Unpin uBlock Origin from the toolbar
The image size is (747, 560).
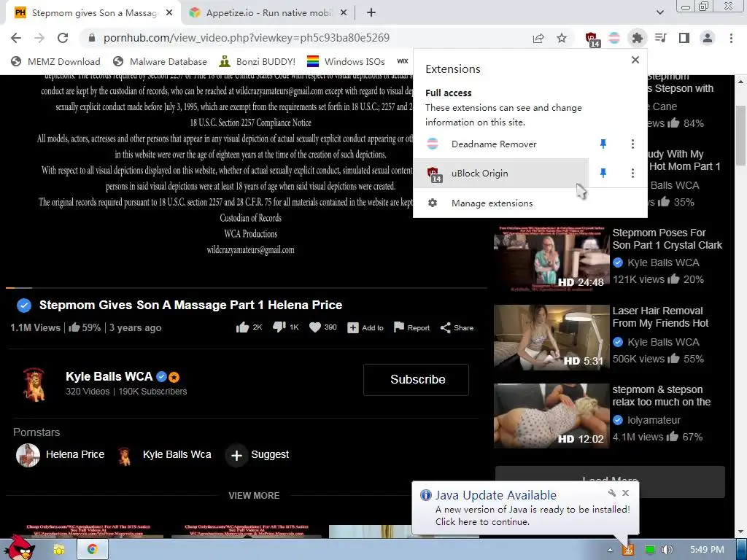(603, 173)
